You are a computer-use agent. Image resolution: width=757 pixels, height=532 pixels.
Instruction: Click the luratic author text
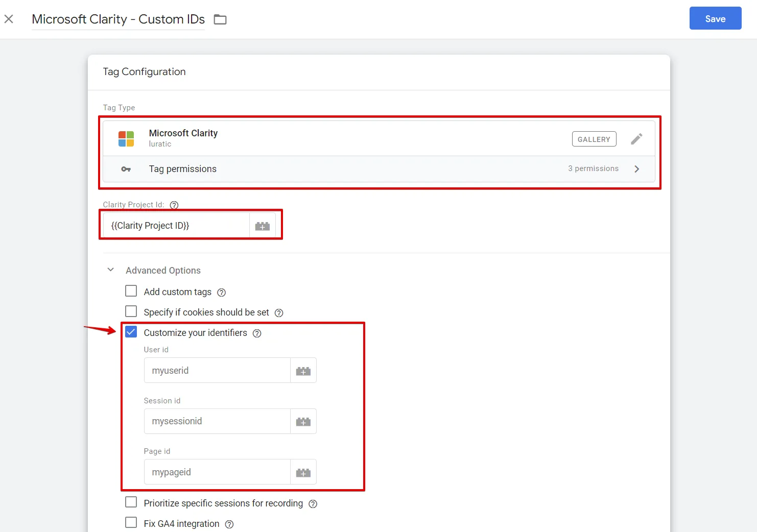[160, 144]
